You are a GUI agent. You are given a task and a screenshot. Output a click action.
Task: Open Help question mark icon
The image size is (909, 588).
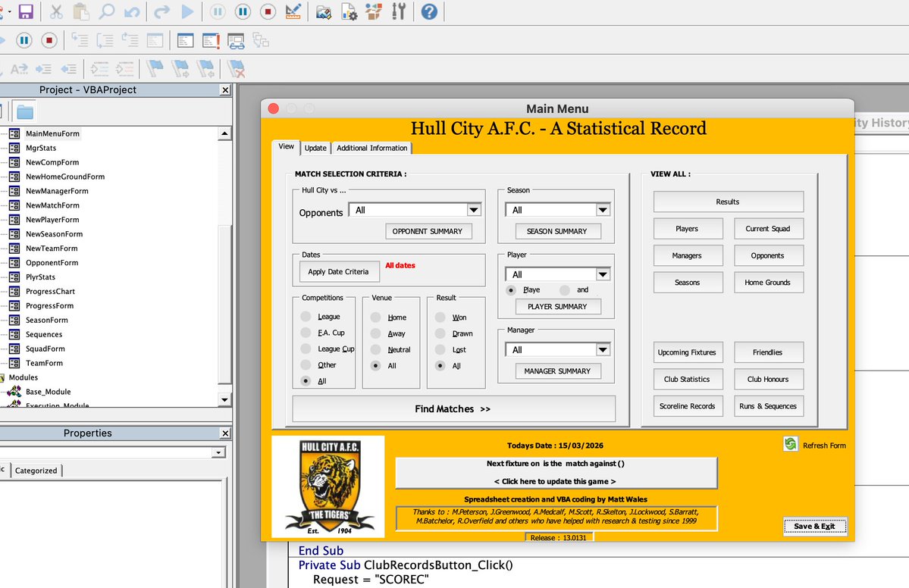pyautogui.click(x=429, y=11)
